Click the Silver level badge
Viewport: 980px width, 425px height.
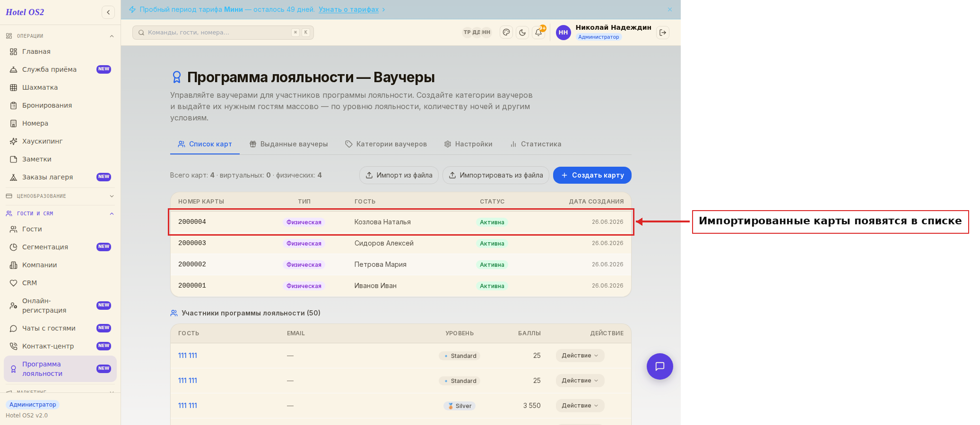coord(460,406)
